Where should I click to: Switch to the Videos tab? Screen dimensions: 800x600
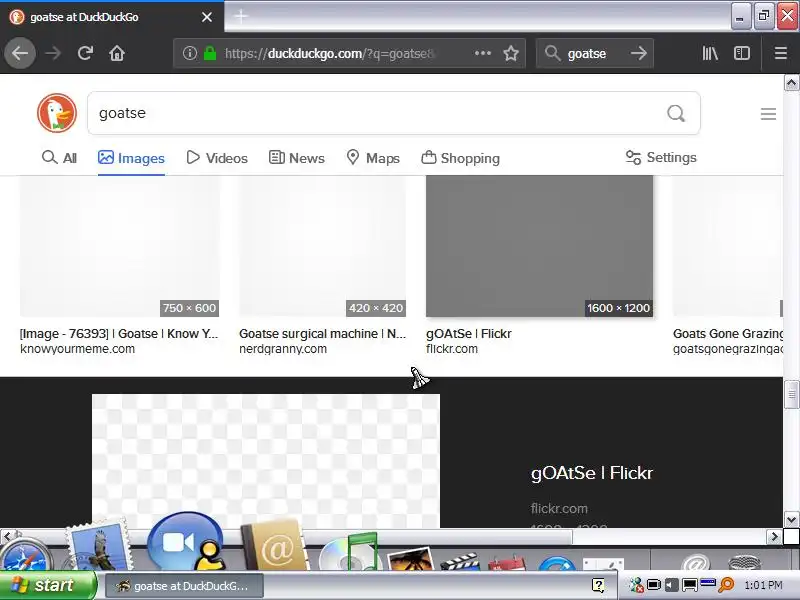click(217, 158)
